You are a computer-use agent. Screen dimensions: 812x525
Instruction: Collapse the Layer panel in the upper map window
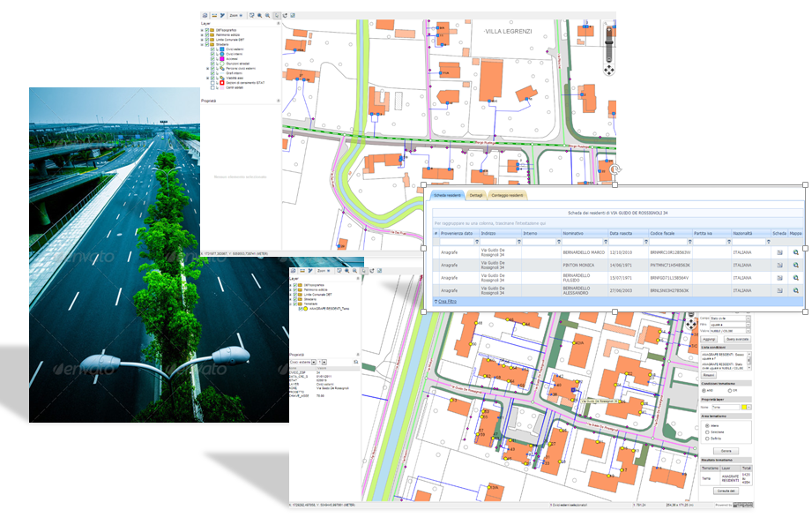click(279, 23)
